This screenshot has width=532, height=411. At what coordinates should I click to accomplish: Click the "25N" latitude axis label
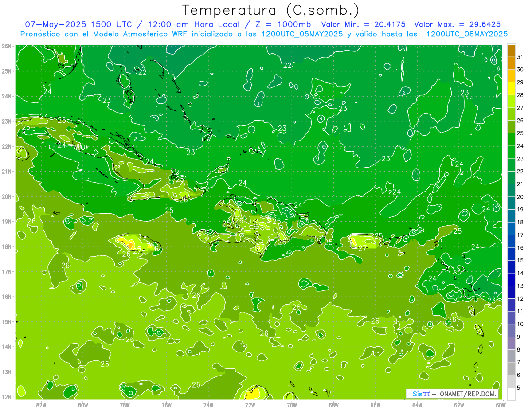7,71
